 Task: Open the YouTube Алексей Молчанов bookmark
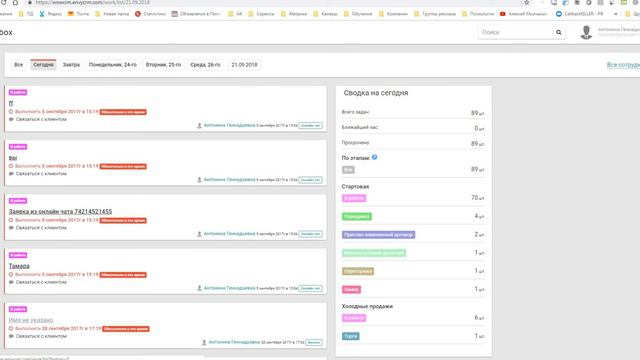tap(523, 14)
